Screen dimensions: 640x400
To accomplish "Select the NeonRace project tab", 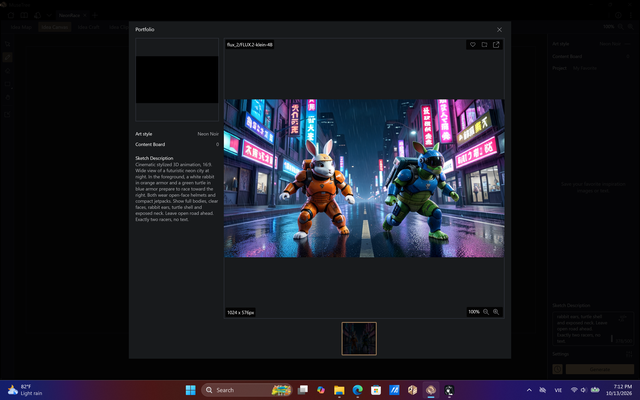I will point(69,15).
